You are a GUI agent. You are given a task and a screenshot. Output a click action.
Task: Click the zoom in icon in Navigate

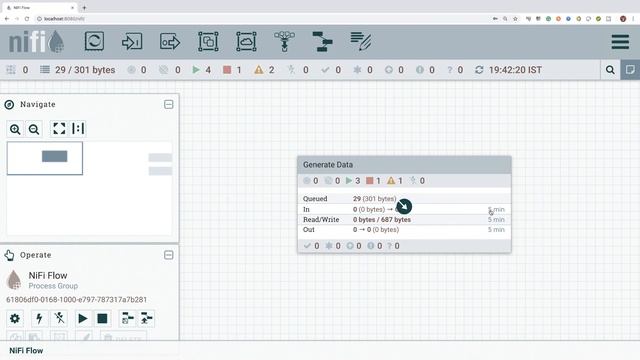(15, 129)
